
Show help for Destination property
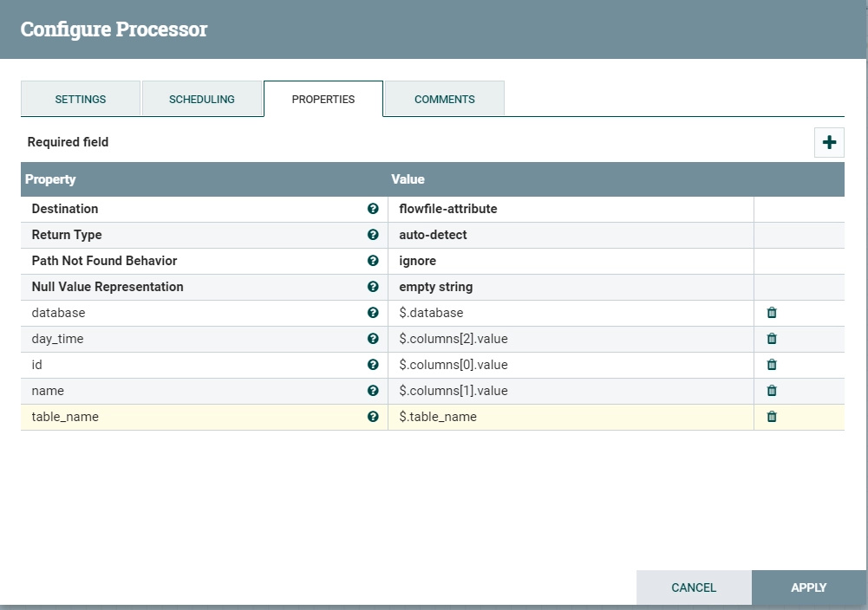[373, 209]
